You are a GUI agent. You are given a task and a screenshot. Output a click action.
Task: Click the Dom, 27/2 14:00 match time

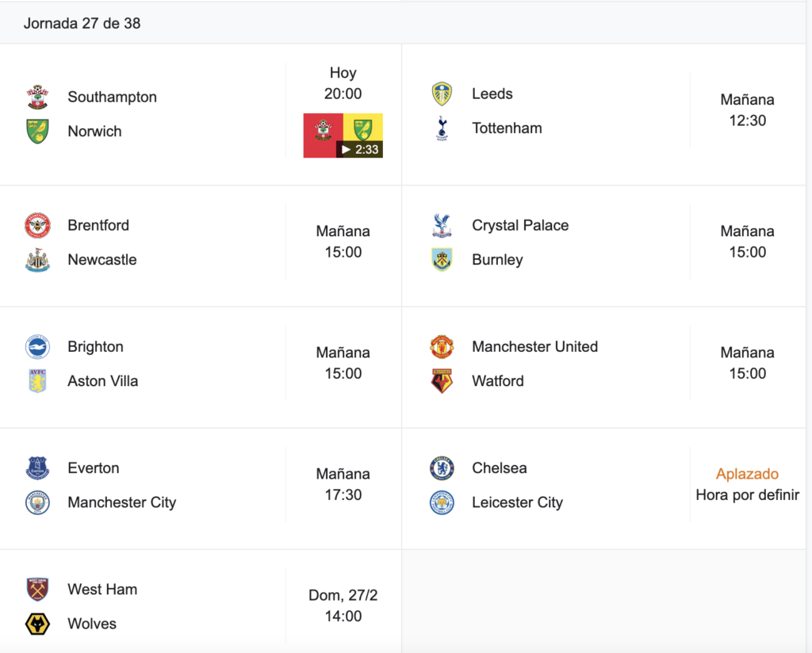point(343,605)
